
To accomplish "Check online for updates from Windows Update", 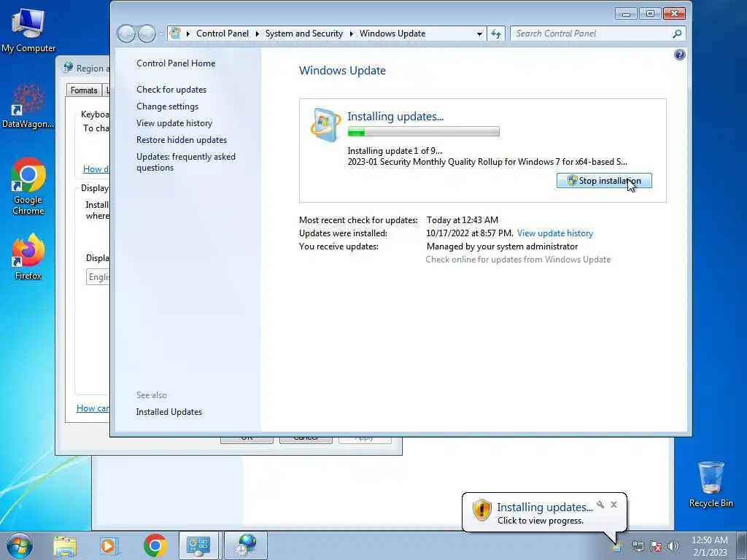I will coord(518,260).
